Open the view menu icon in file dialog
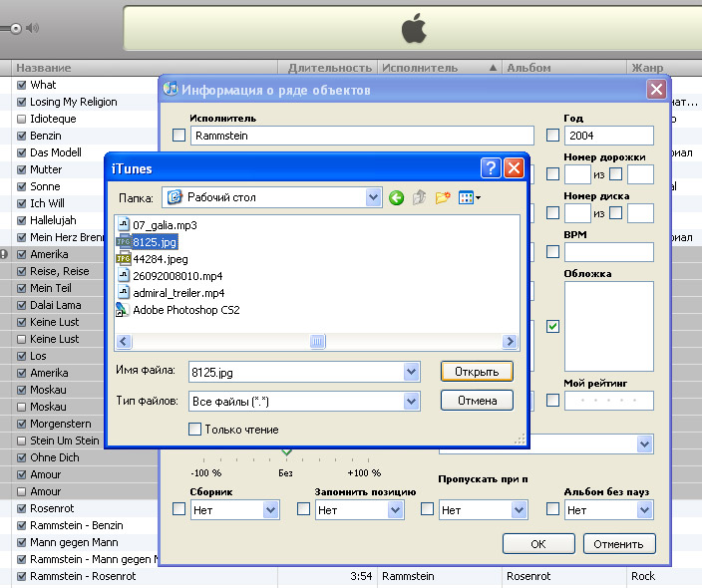This screenshot has height=588, width=702. tap(469, 197)
